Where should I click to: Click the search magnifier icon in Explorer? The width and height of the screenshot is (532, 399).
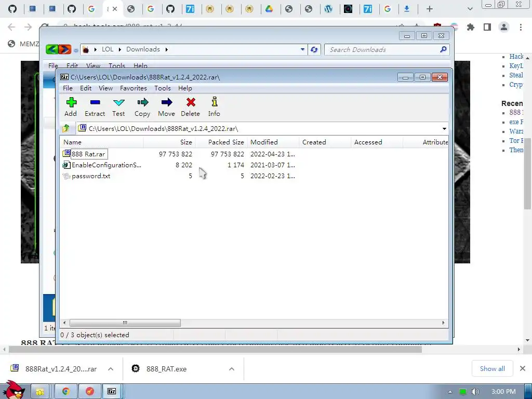pos(443,49)
